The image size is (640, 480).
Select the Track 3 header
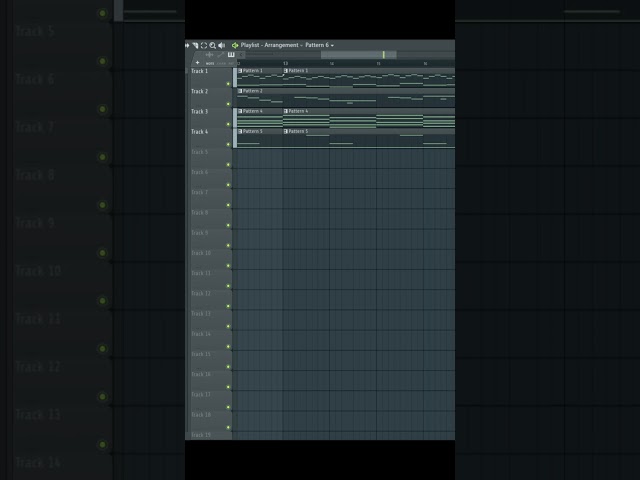click(x=209, y=118)
